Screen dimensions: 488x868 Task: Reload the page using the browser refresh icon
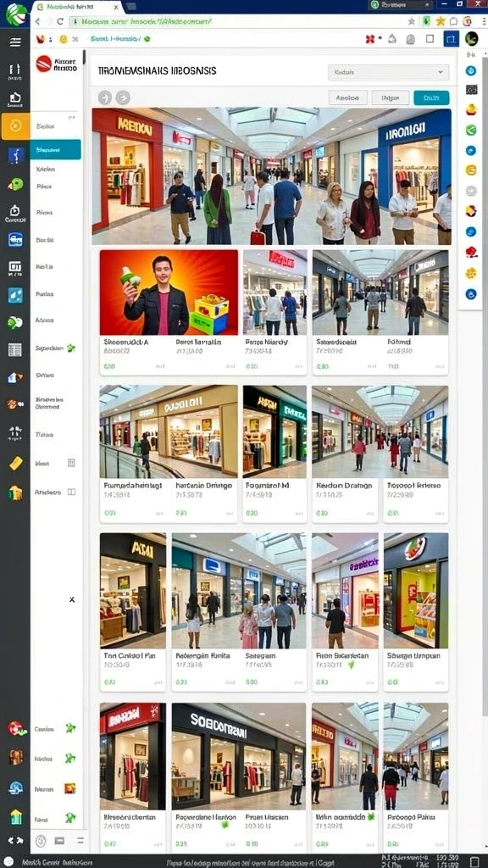coord(60,21)
